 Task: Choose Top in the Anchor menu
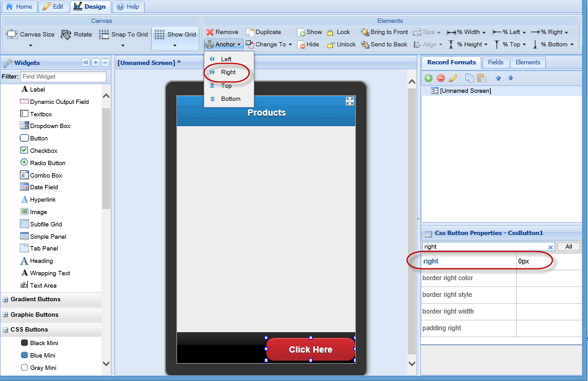click(229, 86)
